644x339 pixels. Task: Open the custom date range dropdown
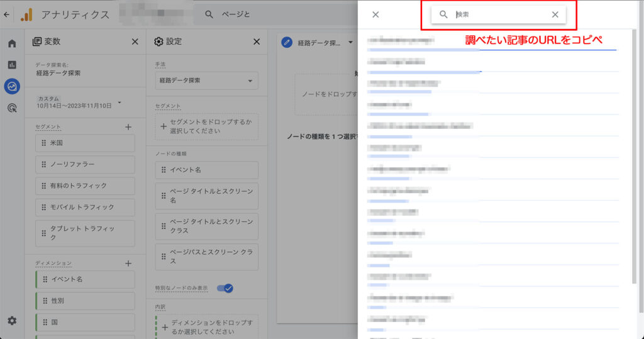click(x=119, y=103)
